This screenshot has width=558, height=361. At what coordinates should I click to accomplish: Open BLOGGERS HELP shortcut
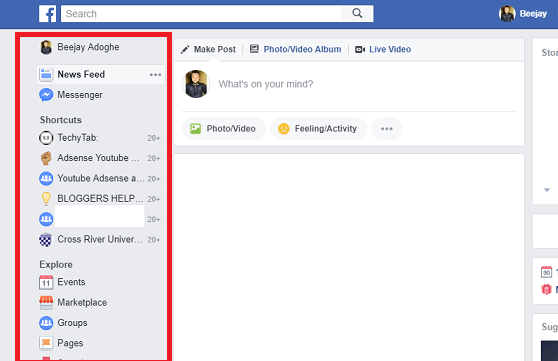pos(100,199)
